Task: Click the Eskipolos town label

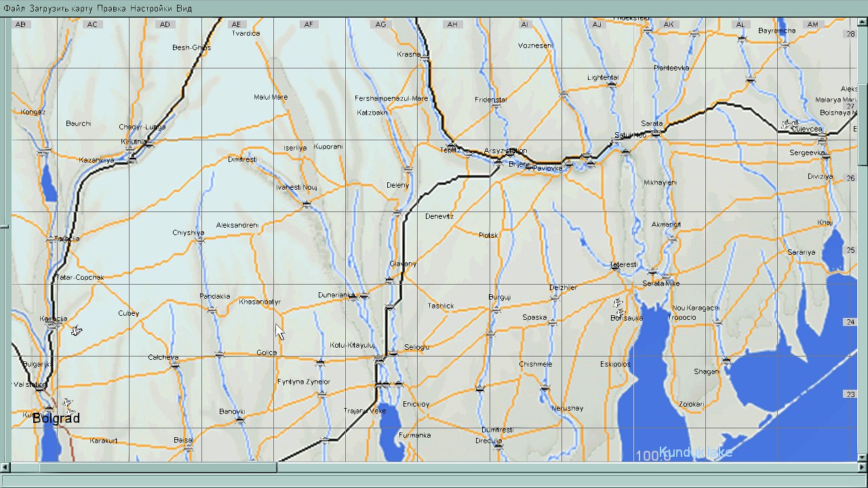Action: pos(615,364)
